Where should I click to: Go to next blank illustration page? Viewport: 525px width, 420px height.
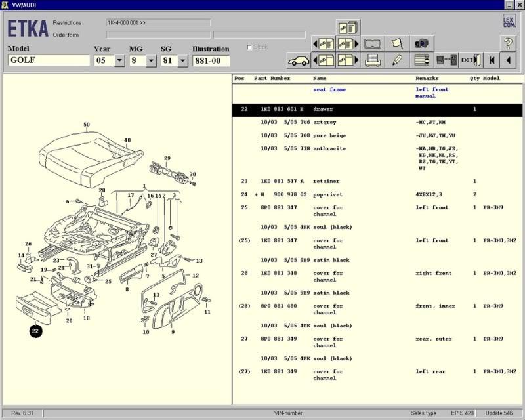point(348,60)
